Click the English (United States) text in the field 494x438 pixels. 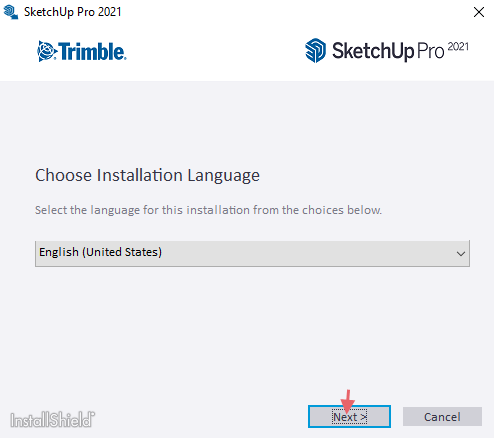(x=100, y=252)
